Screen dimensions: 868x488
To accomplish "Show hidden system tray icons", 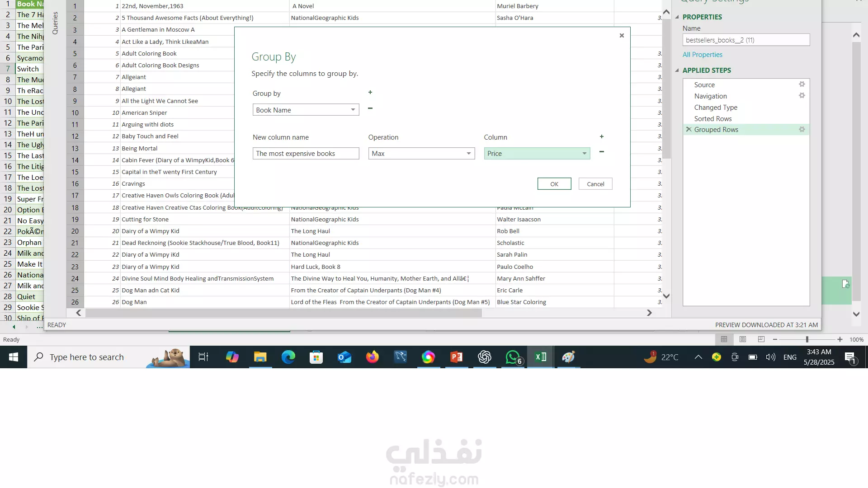I will tap(698, 357).
